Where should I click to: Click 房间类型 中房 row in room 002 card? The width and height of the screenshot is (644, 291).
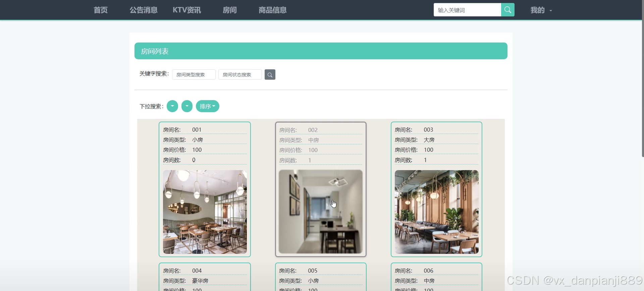(321, 140)
